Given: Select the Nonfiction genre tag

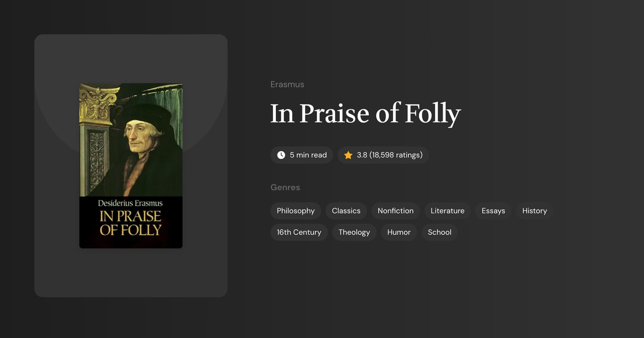Looking at the screenshot, I should [x=395, y=211].
